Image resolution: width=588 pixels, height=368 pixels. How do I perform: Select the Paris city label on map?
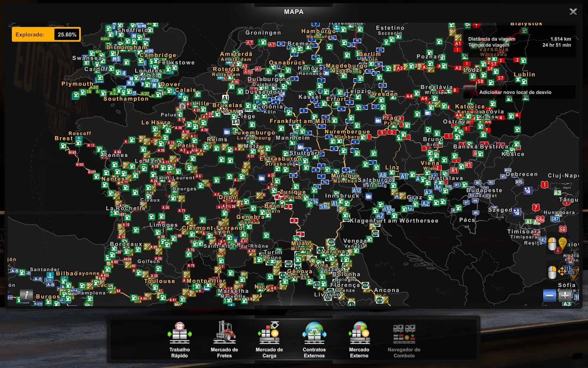pos(186,145)
